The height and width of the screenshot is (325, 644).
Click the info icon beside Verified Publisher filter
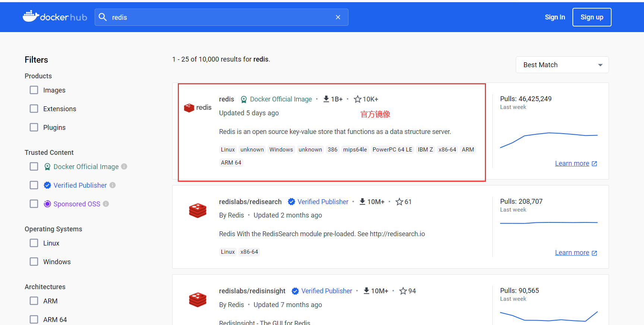[x=113, y=185]
